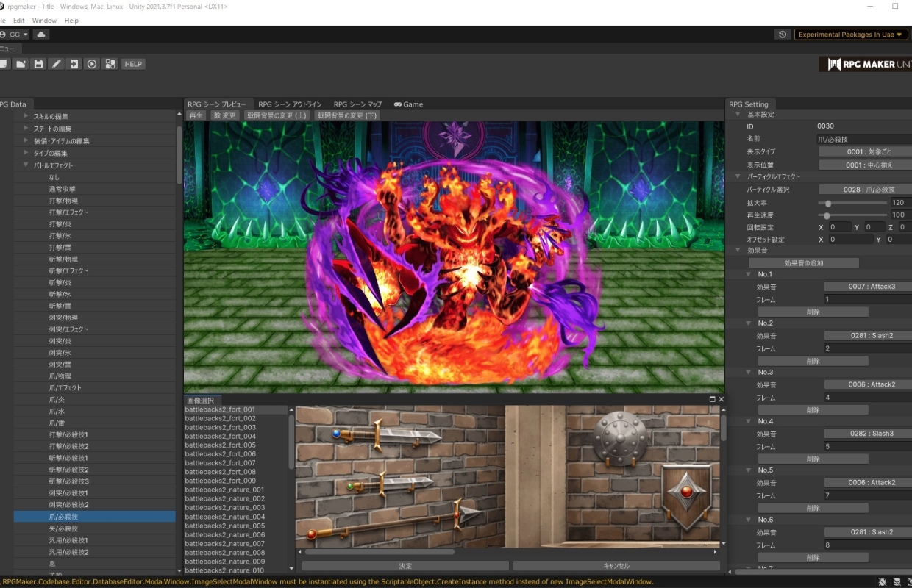Image resolution: width=912 pixels, height=588 pixels.
Task: Click the play-in-circle test play icon
Action: click(x=92, y=64)
